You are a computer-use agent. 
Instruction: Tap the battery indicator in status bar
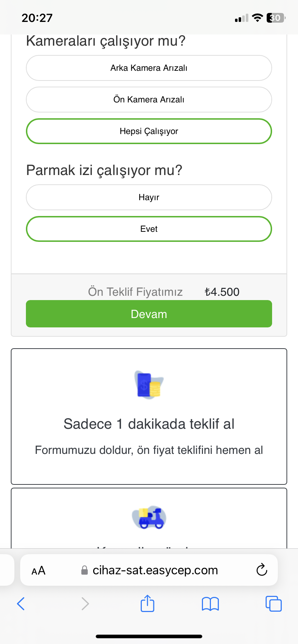[x=276, y=18]
